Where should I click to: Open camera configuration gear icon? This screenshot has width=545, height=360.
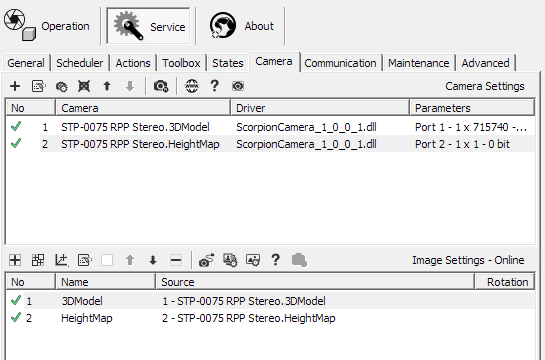(62, 86)
